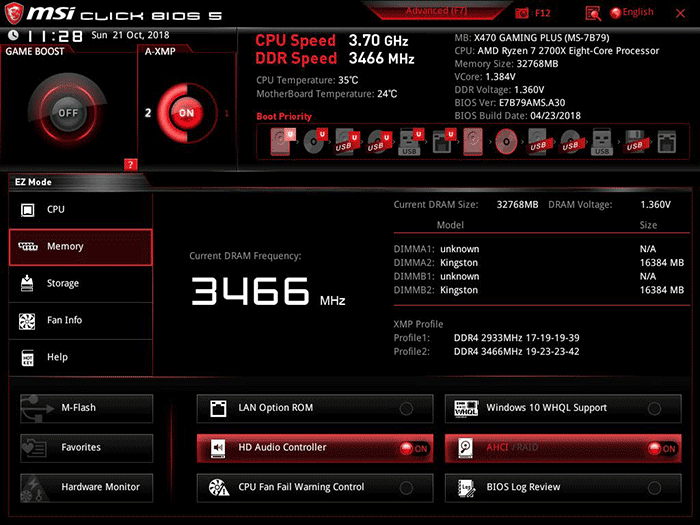The image size is (700, 525).
Task: Turn off the A-XMP ON knob
Action: tap(186, 113)
